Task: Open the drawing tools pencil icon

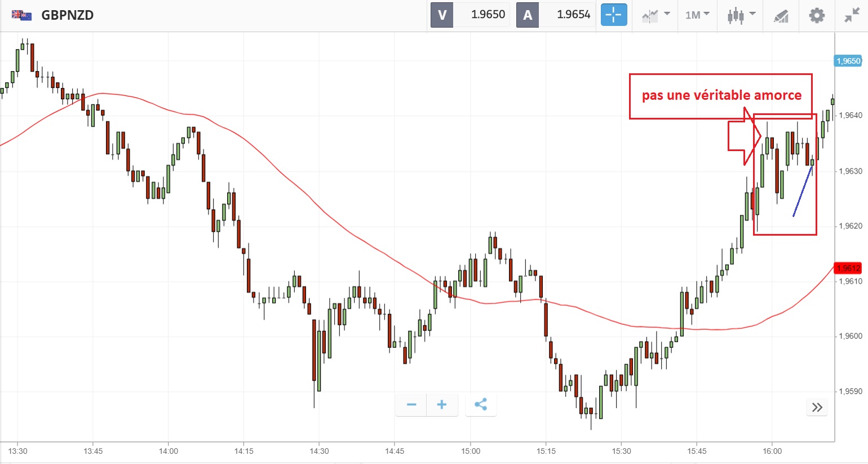Action: (x=781, y=16)
